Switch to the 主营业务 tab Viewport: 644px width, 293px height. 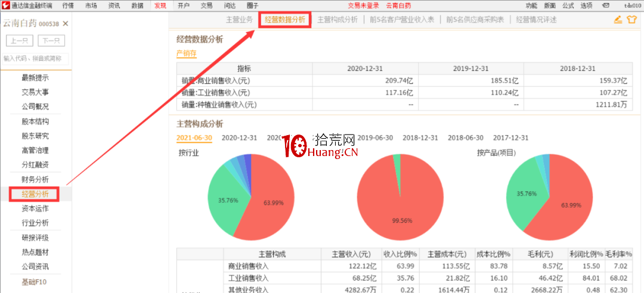[x=239, y=20]
